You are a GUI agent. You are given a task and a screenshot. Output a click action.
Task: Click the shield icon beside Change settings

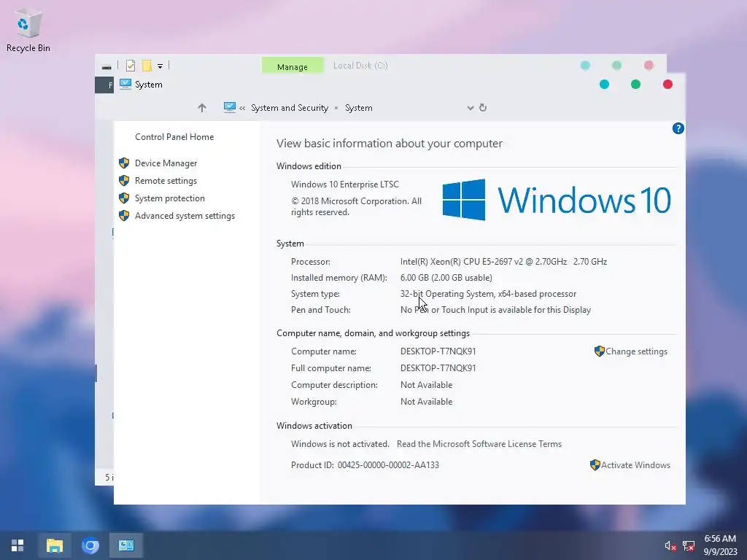(x=600, y=351)
